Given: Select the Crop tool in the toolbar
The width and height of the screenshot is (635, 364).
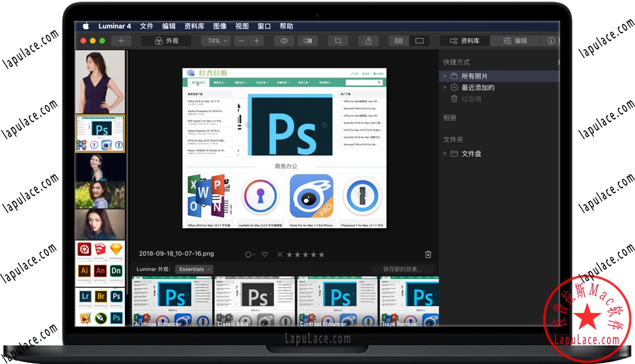Looking at the screenshot, I should pos(338,40).
